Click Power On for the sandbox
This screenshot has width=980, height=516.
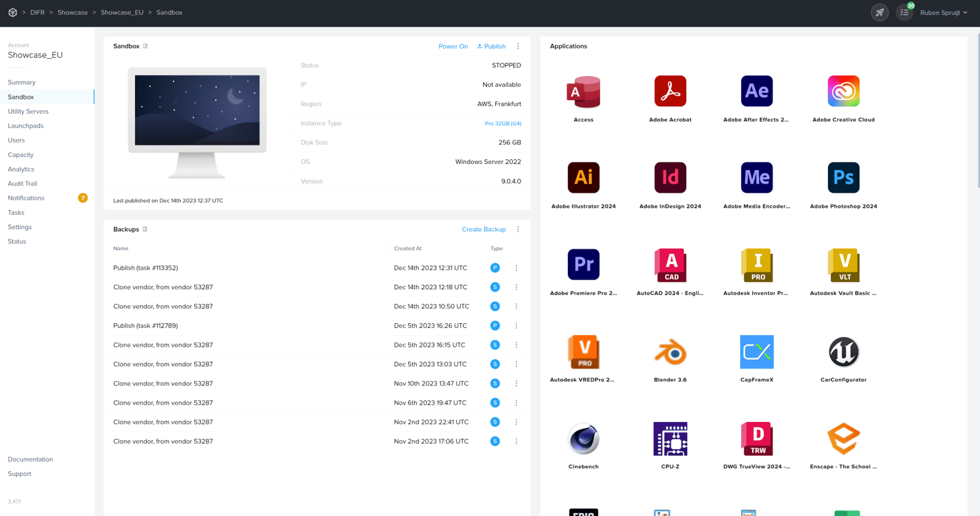point(453,46)
